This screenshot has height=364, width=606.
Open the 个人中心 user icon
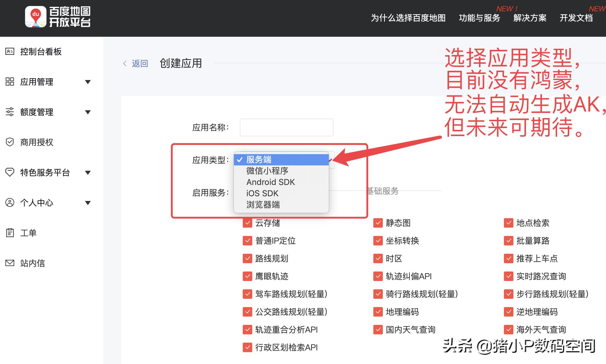[9, 203]
